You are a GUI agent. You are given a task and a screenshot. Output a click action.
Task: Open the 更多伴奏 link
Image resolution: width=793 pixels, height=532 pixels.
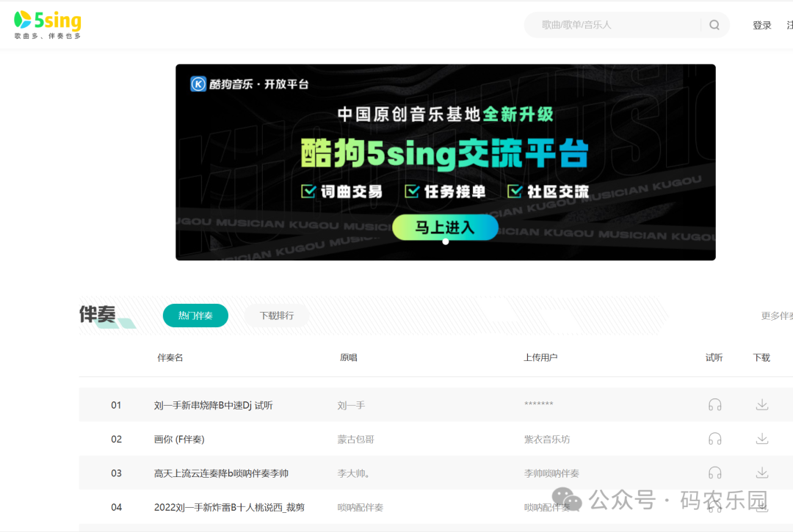coord(777,316)
